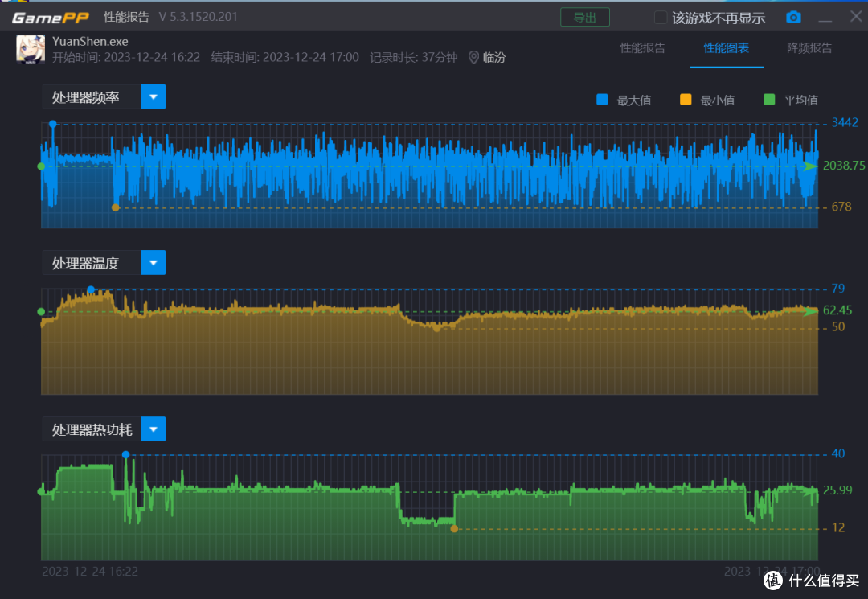Open the 处理器温度 dropdown arrow
Image resolution: width=868 pixels, height=599 pixels.
[154, 262]
